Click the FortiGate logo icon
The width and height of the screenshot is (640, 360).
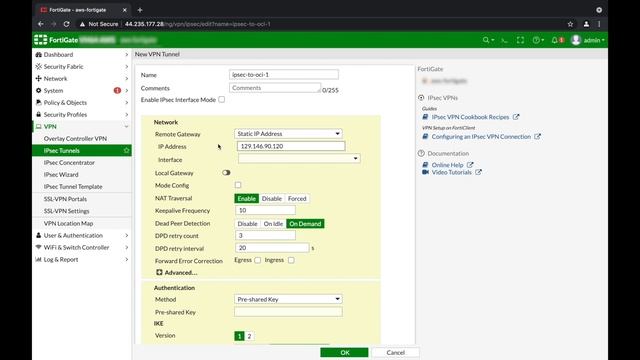click(x=40, y=40)
